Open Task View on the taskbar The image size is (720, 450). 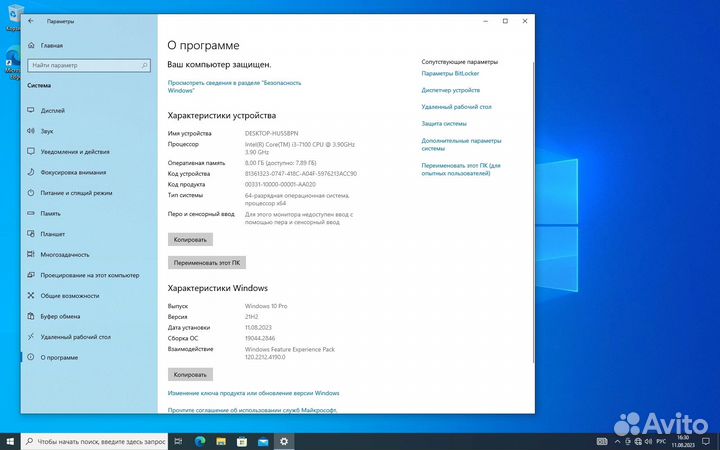179,442
